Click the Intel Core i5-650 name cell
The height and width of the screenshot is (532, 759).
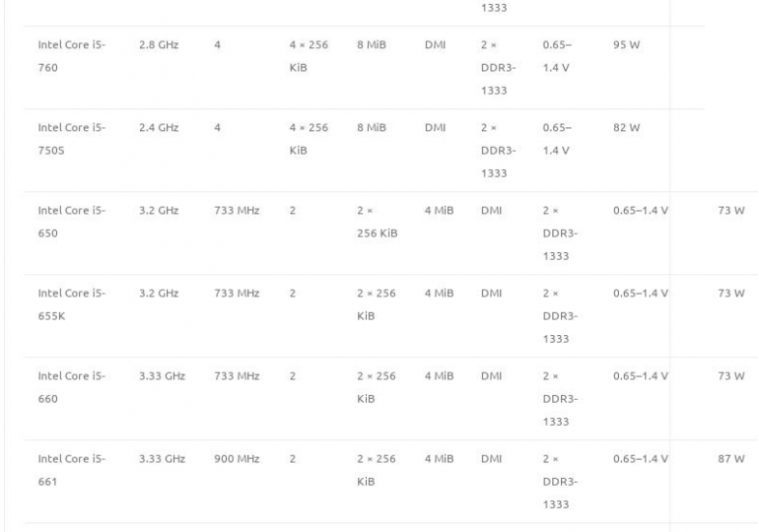click(71, 222)
